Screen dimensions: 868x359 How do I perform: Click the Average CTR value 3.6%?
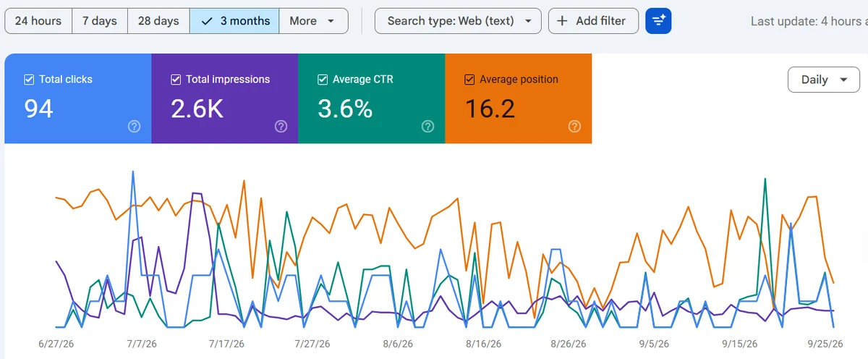point(345,109)
